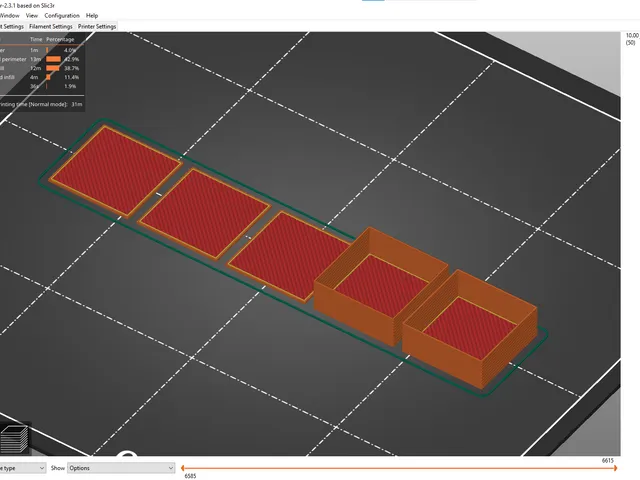Expand the feature type view dropdown
This screenshot has height=480, width=640.
tap(22, 468)
